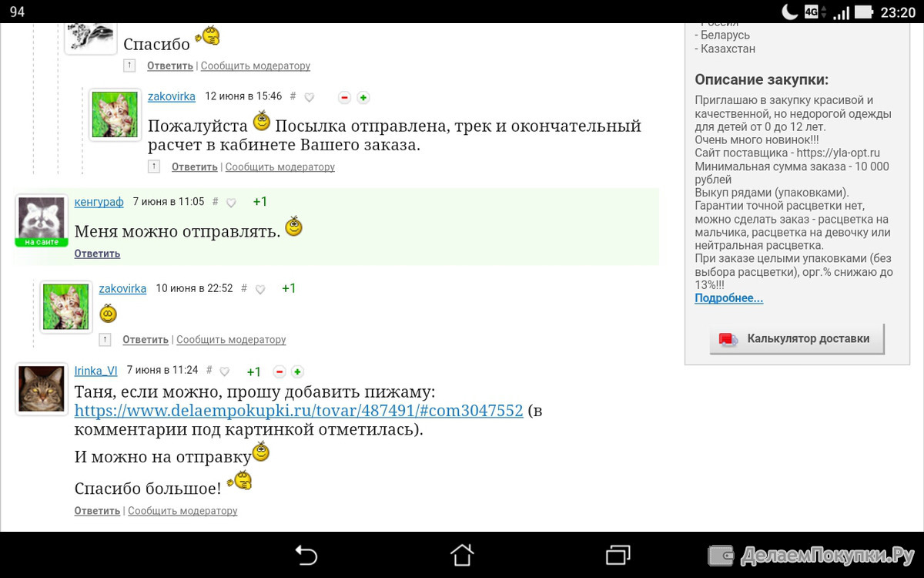This screenshot has height=578, width=924.
Task: Tap the Android home navigation icon
Action: pyautogui.click(x=462, y=555)
